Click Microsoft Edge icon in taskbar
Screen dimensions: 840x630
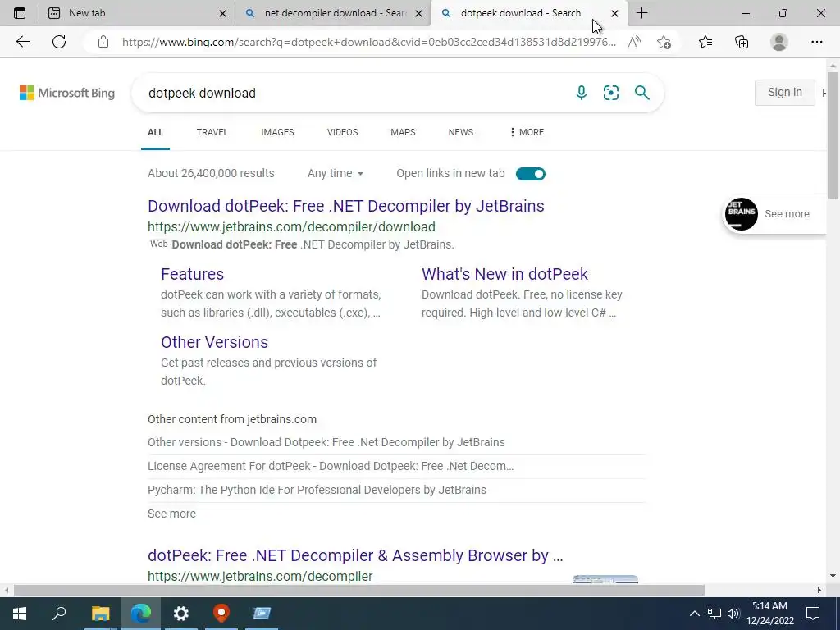pyautogui.click(x=141, y=614)
